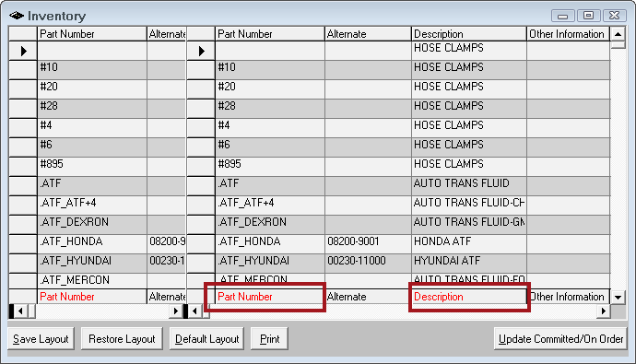This screenshot has width=636, height=364.
Task: Click Part Number header in right pane
Action: tap(270, 34)
